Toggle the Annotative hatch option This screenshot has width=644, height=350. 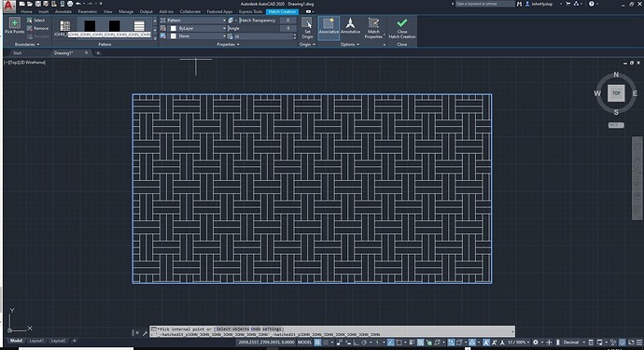tap(350, 26)
